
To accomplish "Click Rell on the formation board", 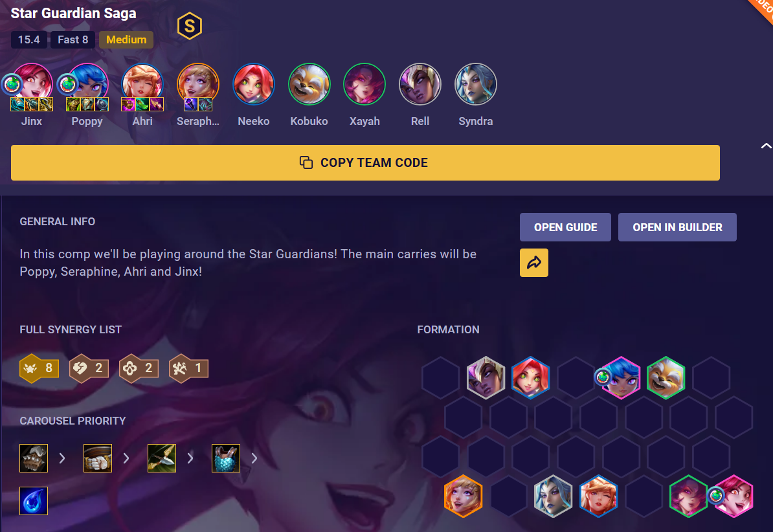I will [486, 378].
